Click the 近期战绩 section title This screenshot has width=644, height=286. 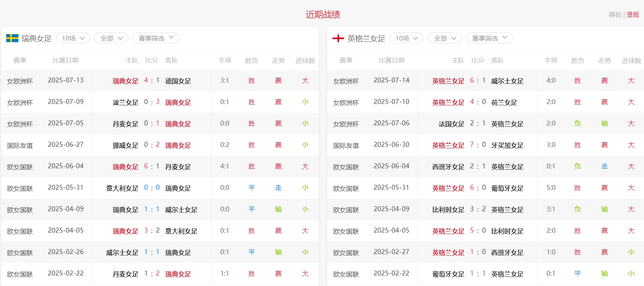click(323, 15)
